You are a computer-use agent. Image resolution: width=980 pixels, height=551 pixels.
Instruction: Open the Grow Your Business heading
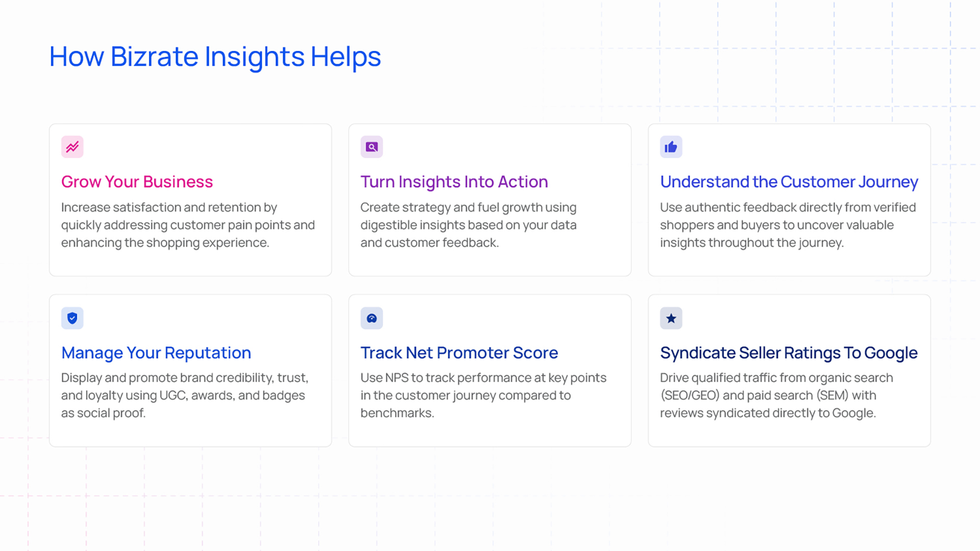[x=137, y=182]
